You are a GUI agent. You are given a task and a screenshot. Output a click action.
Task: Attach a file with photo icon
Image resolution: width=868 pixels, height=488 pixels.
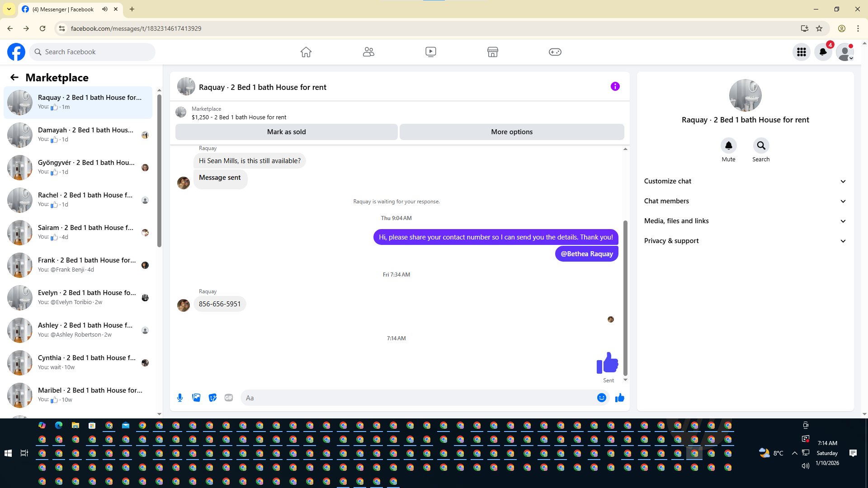point(196,398)
